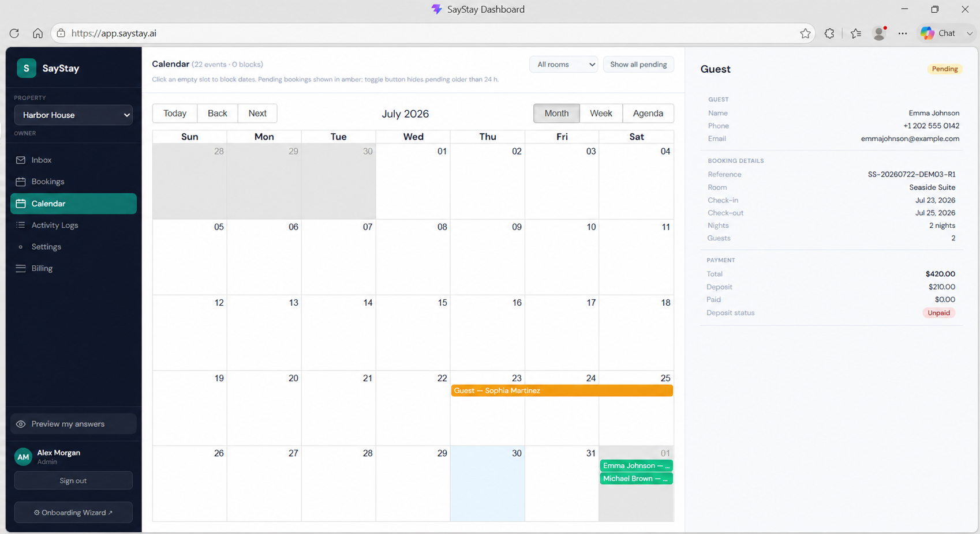Image resolution: width=980 pixels, height=534 pixels.
Task: Expand the arrow next to Chat
Action: pyautogui.click(x=970, y=33)
